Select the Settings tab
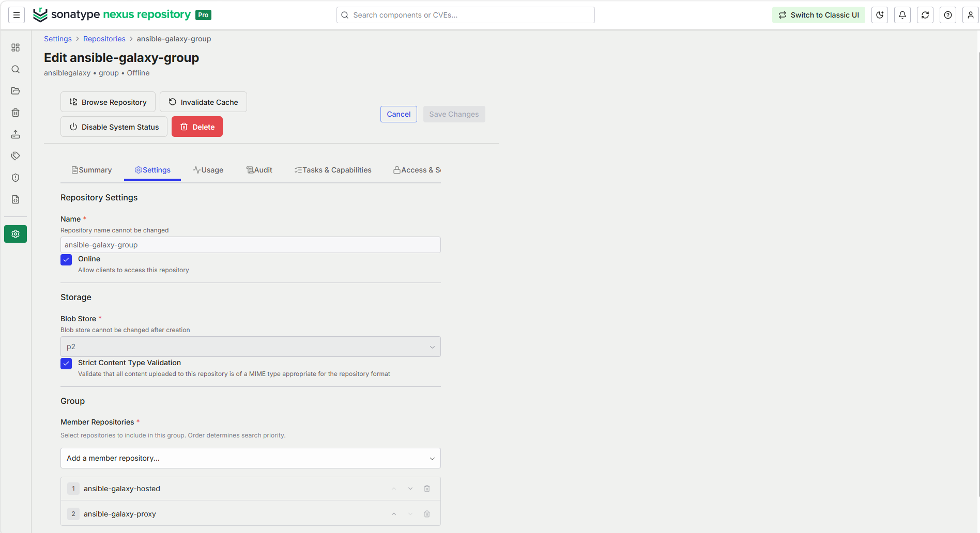 [152, 170]
